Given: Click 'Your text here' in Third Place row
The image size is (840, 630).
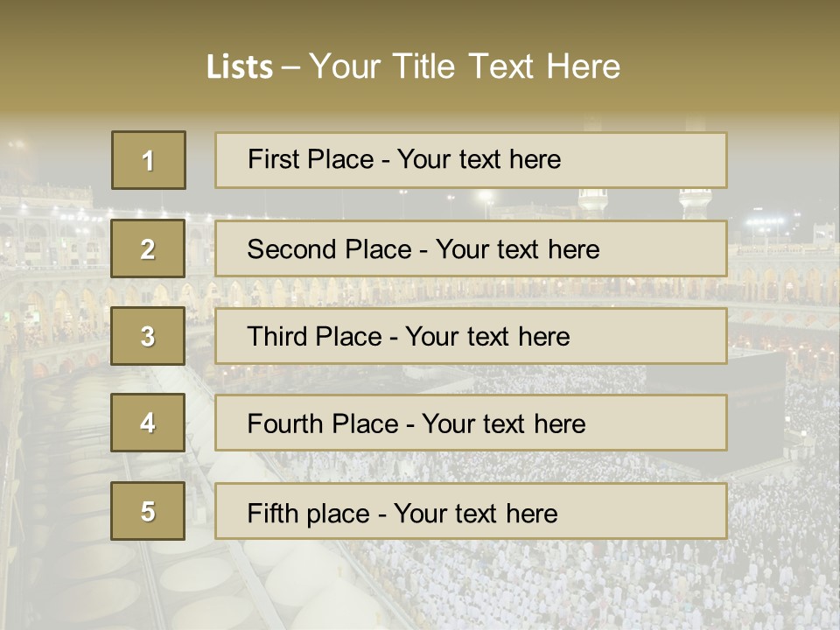Looking at the screenshot, I should 487,337.
